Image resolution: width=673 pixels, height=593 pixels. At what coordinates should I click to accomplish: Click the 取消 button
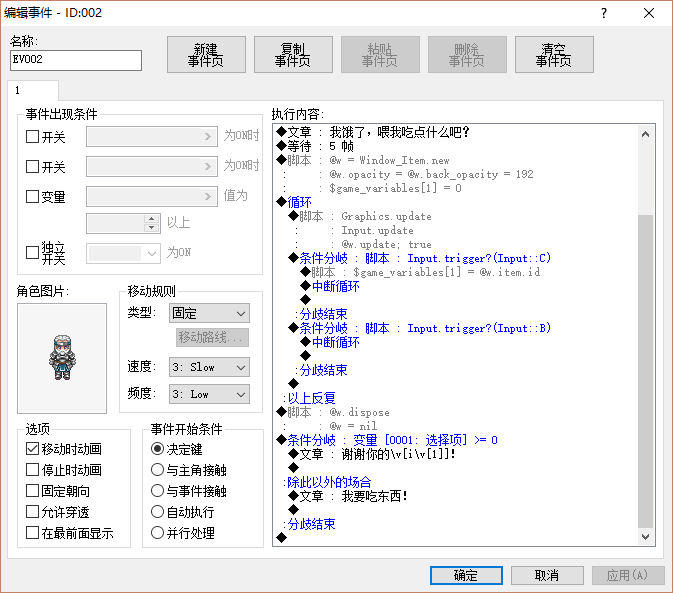(x=547, y=575)
